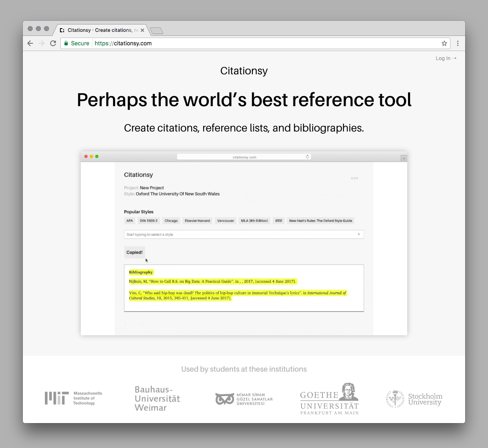Open a new browser tab
The image size is (488, 448).
click(156, 30)
